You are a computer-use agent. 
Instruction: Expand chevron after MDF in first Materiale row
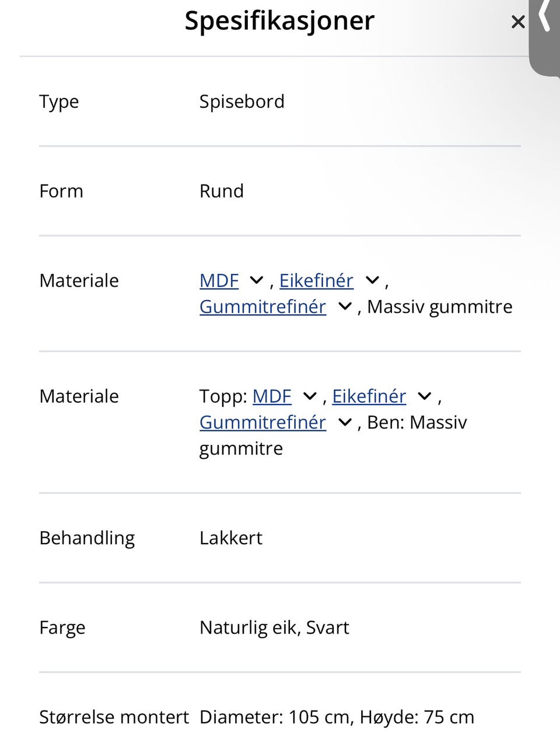[256, 281]
